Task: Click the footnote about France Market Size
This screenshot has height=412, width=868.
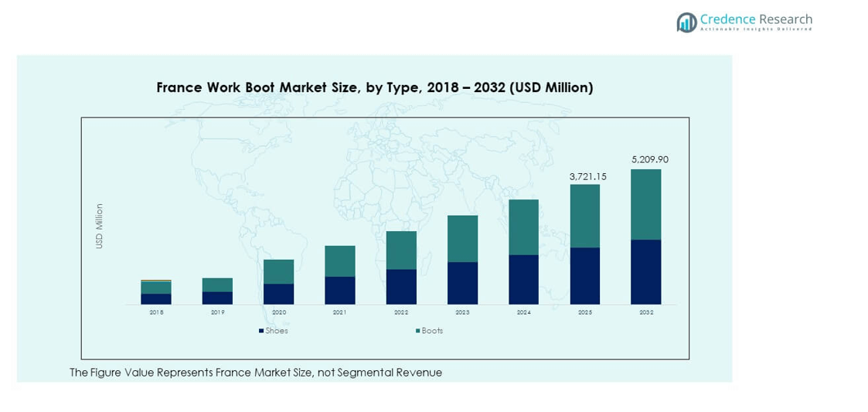Action: point(256,373)
